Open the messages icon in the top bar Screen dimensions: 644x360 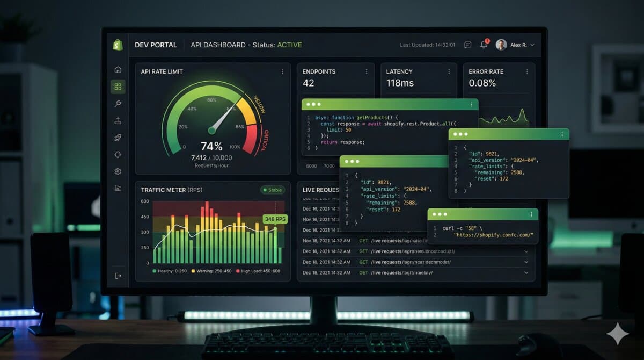467,45
